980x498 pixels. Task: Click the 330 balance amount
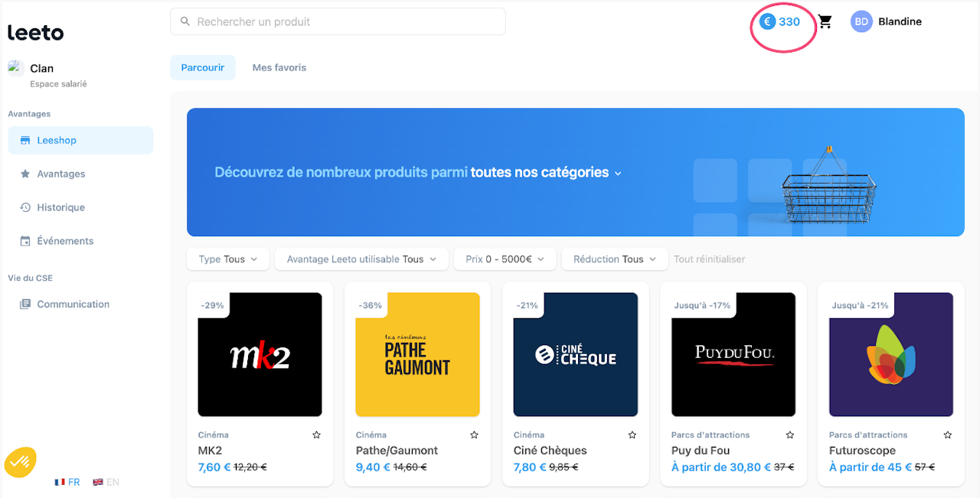click(x=789, y=21)
